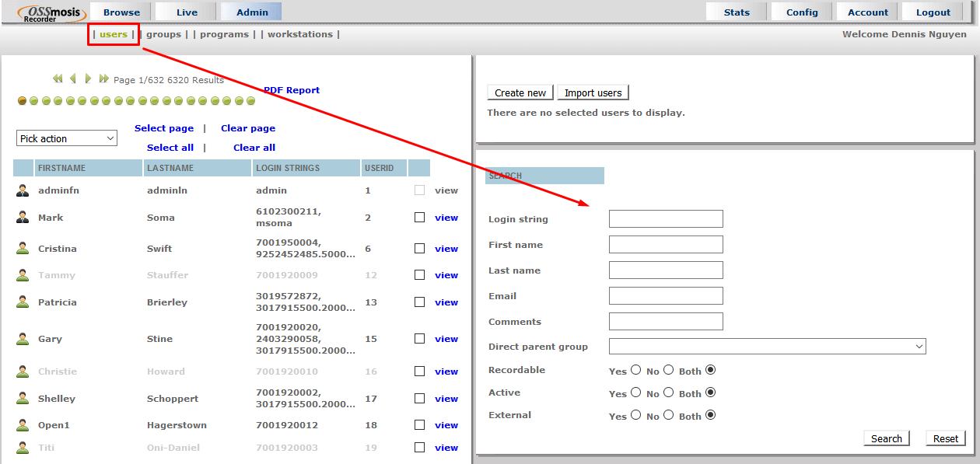
Task: Click the user icon beside Mark Soma
Action: click(x=23, y=218)
